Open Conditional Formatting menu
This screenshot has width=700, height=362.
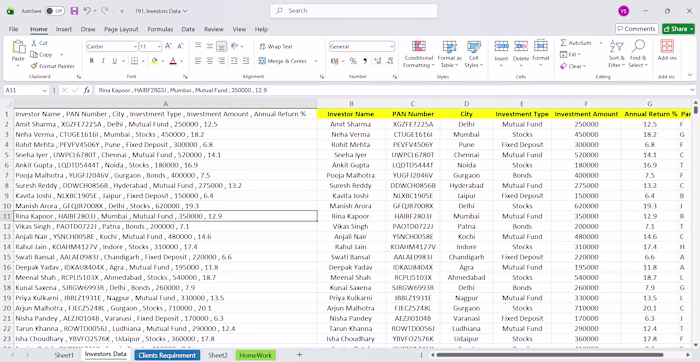[x=418, y=54]
